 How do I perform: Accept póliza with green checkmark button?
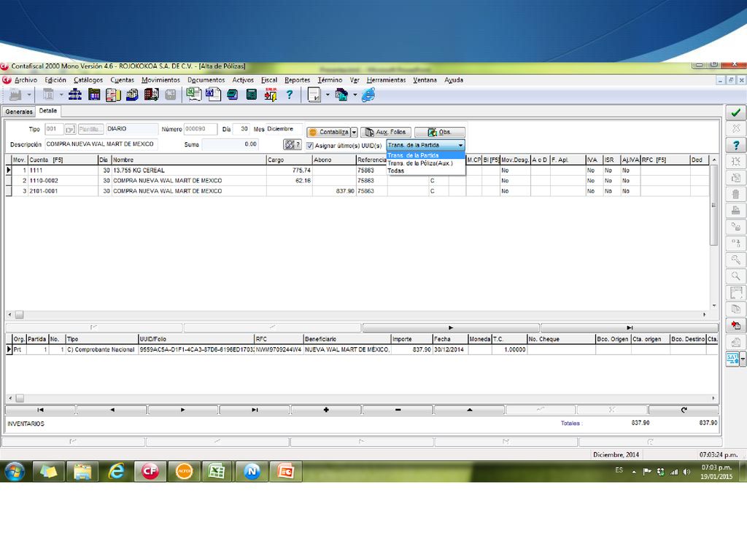[x=735, y=112]
